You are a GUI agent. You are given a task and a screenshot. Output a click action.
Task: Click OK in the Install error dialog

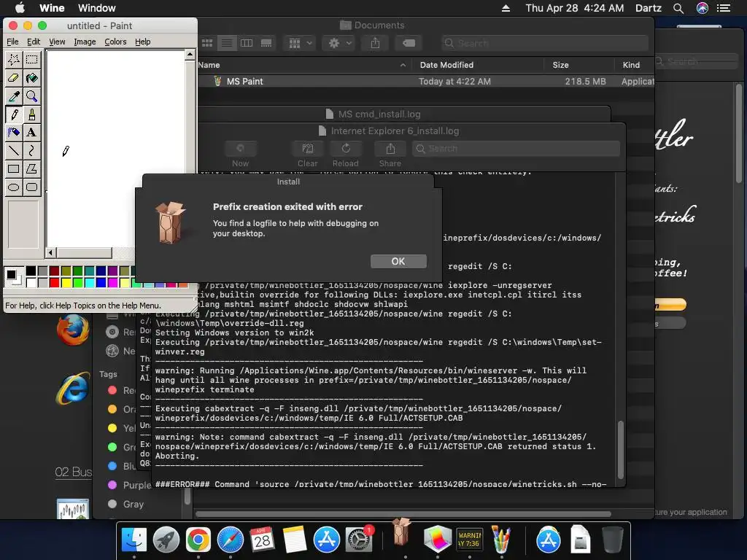pyautogui.click(x=398, y=262)
